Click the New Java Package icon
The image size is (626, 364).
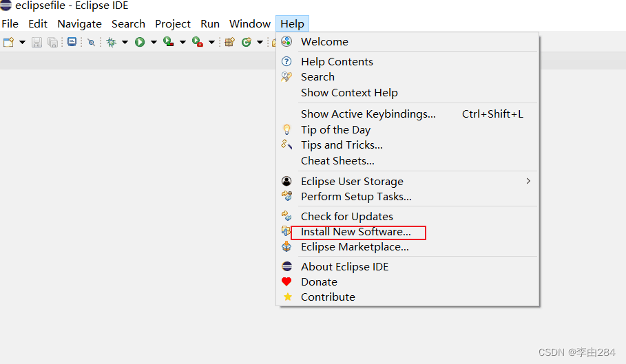(x=229, y=42)
